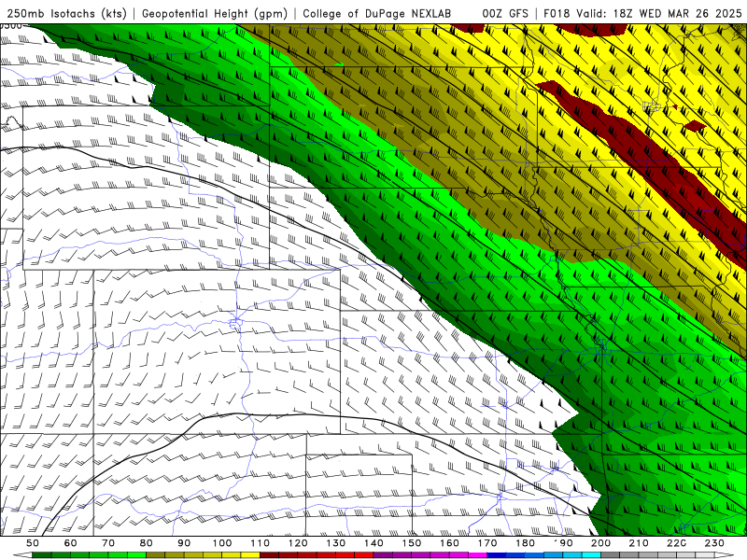Click the bright magenta swatch just before 170

pos(478,555)
